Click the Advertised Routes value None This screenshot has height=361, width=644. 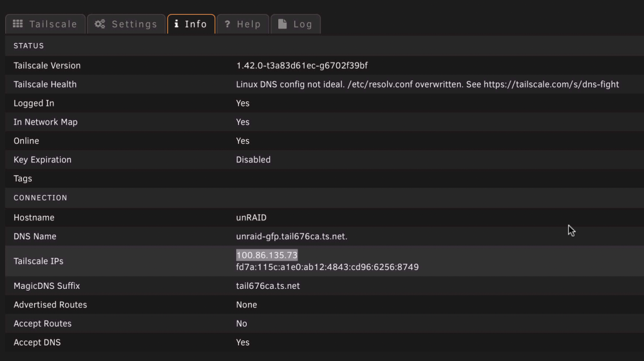coord(247,305)
